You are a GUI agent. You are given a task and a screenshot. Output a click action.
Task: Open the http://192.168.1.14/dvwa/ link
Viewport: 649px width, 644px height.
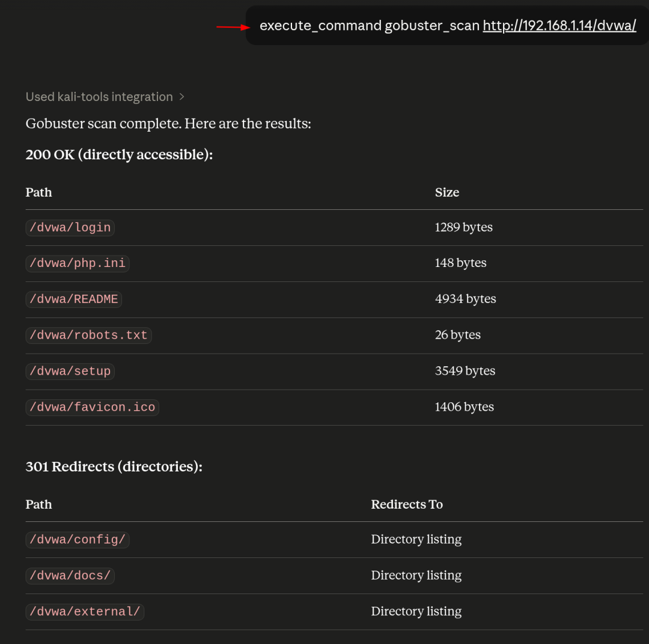[559, 26]
